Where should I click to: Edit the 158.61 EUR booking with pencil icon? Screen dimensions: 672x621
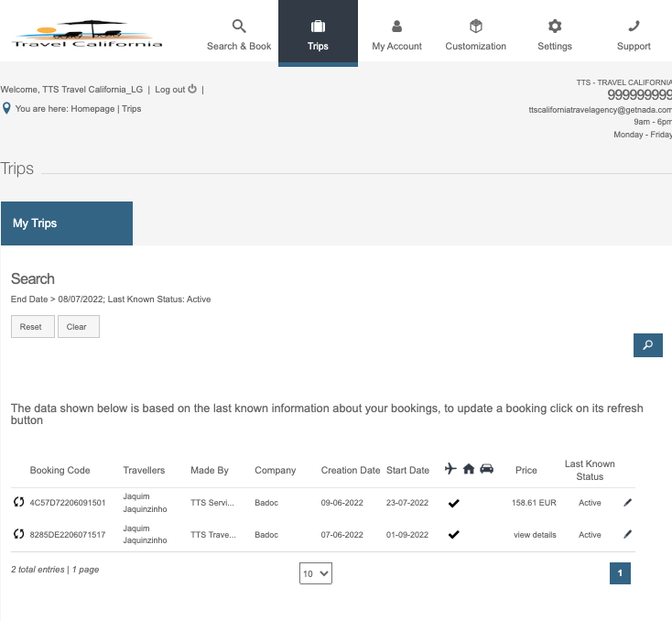click(x=627, y=502)
